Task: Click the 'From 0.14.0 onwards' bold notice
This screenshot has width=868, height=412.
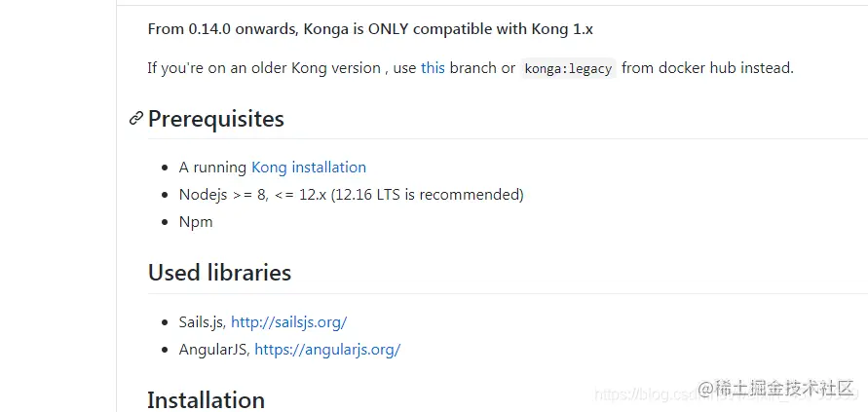Action: pos(370,29)
